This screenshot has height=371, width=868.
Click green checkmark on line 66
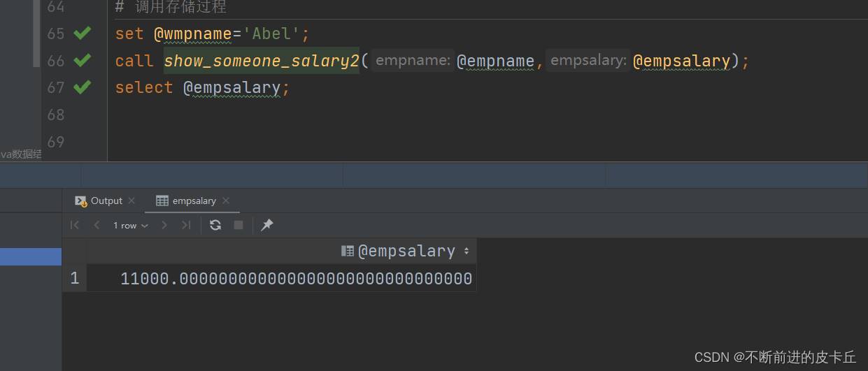(x=83, y=60)
